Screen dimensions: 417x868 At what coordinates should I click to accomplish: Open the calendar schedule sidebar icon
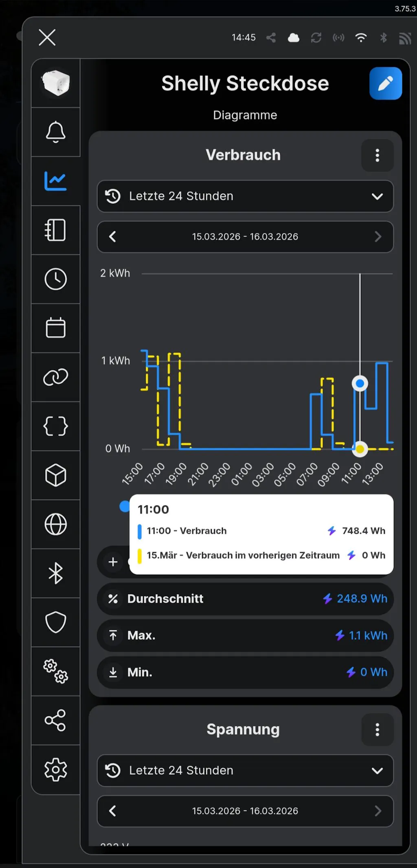coord(55,328)
